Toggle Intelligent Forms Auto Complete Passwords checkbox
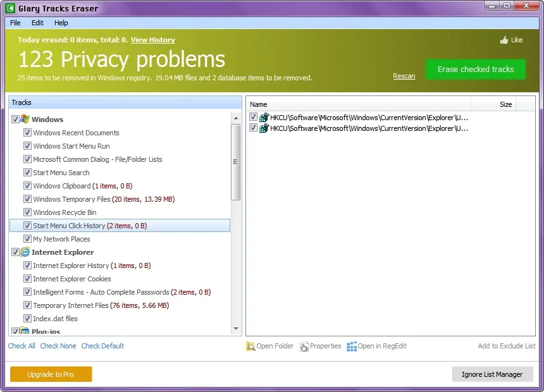544x392 pixels. click(x=27, y=291)
